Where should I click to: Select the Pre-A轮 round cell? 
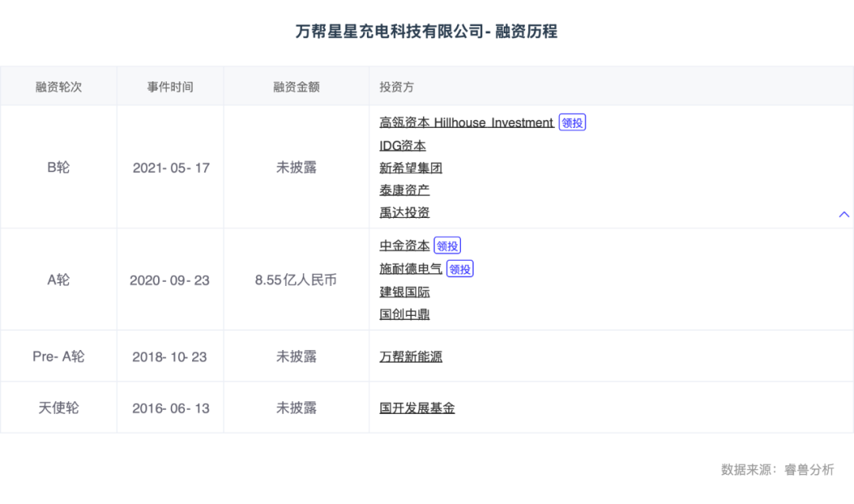coord(59,357)
